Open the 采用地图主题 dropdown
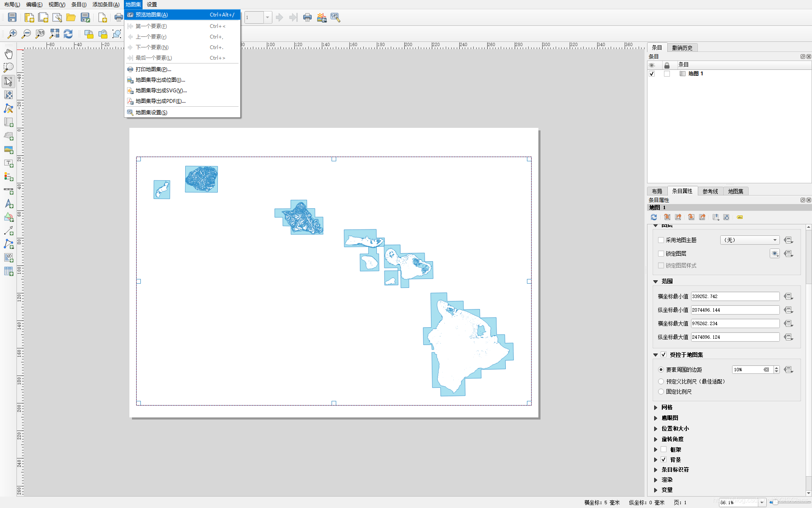The width and height of the screenshot is (812, 508). pos(749,240)
